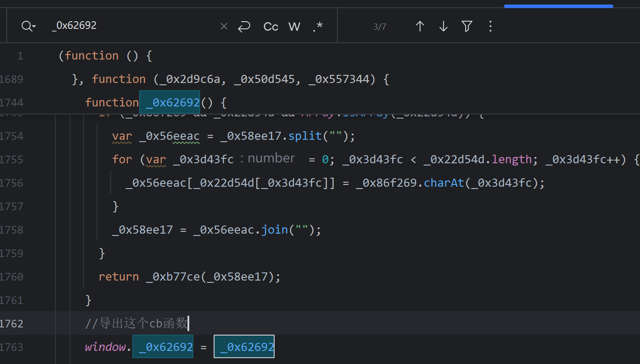Click the comment '//导出这个cb函数'
The width and height of the screenshot is (640, 364).
point(136,323)
